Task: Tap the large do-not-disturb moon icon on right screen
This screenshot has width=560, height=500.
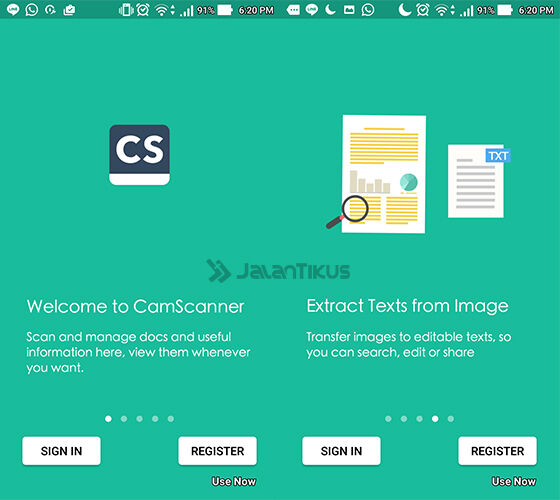Action: click(x=405, y=10)
